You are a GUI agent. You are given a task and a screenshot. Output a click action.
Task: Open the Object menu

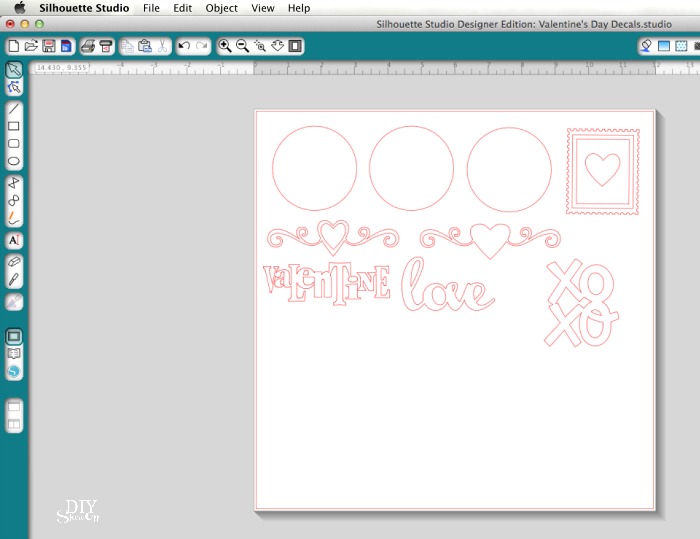pyautogui.click(x=221, y=8)
